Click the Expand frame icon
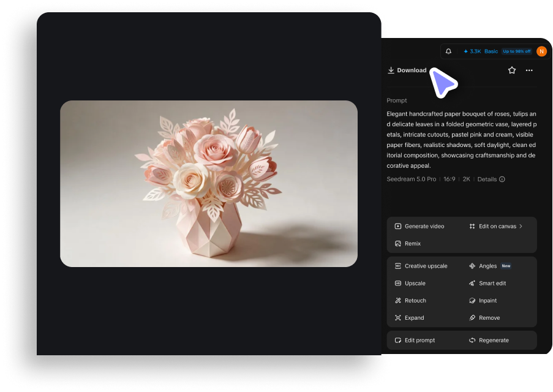This screenshot has height=392, width=553. (398, 318)
